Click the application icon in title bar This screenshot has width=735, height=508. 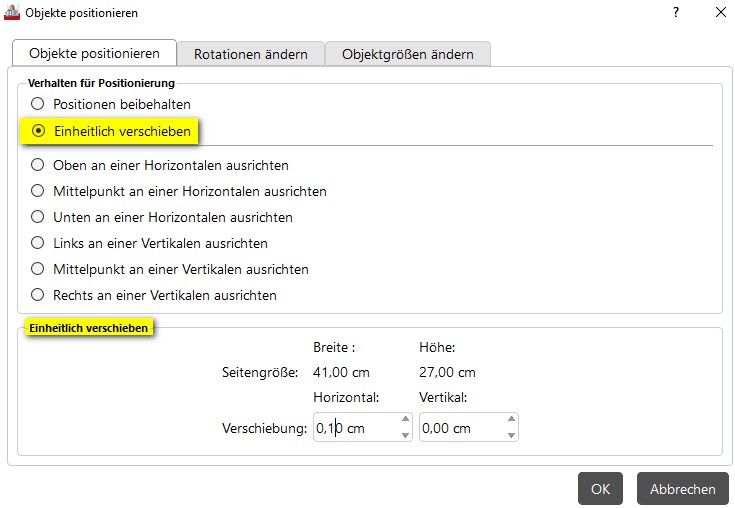click(x=12, y=12)
